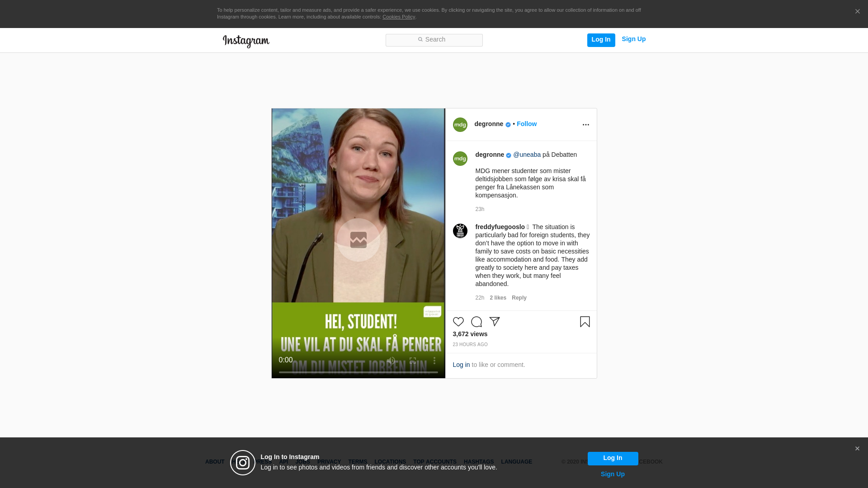This screenshot has height=488, width=868.
Task: Like the post with heart icon
Action: tap(458, 322)
